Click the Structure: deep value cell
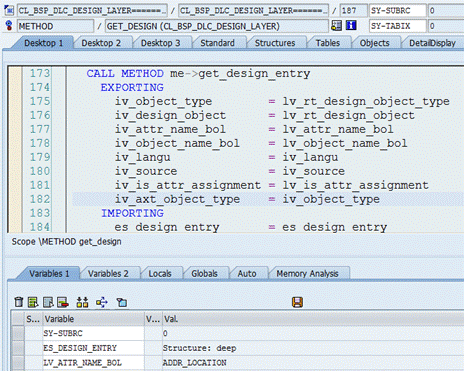The width and height of the screenshot is (464, 371). click(313, 348)
